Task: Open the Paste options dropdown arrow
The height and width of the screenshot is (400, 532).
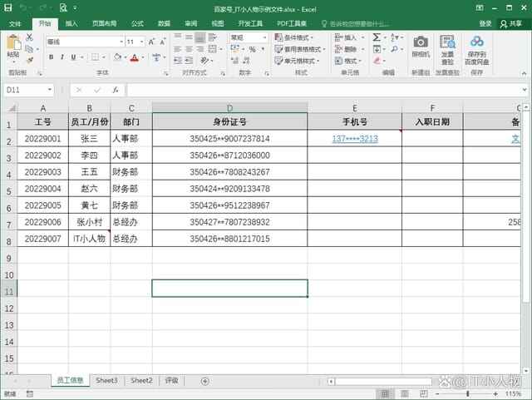Action: 13,62
